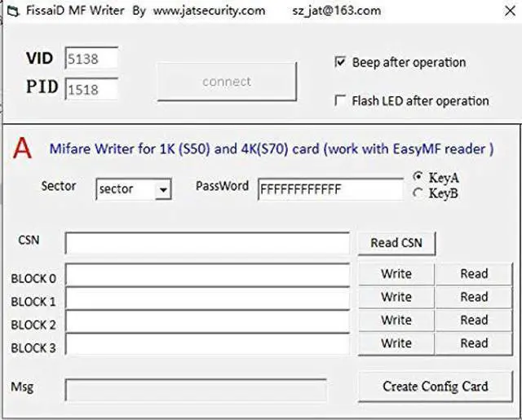Open the Sector dropdown list
522x420 pixels.
pyautogui.click(x=163, y=189)
